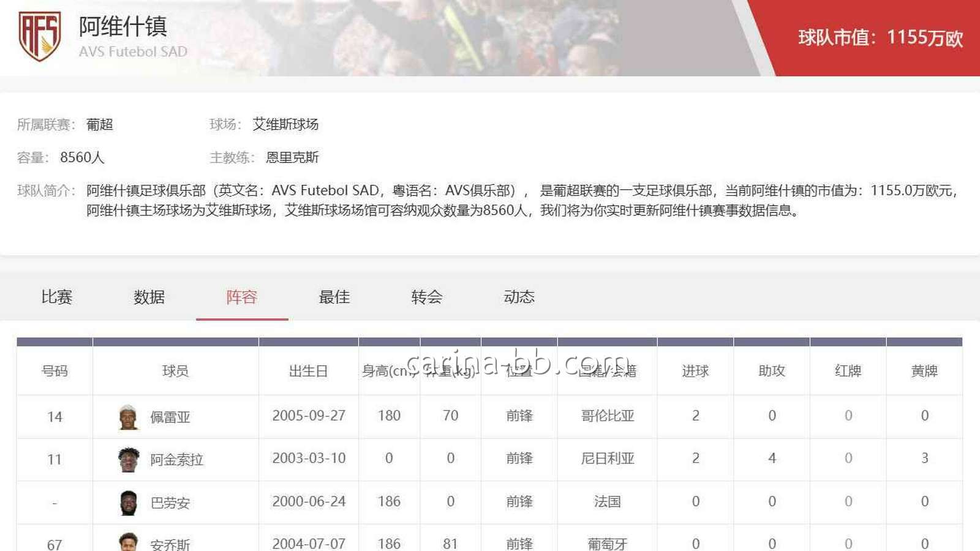
Task: Click nationality cell 尼日利亚
Action: click(608, 459)
